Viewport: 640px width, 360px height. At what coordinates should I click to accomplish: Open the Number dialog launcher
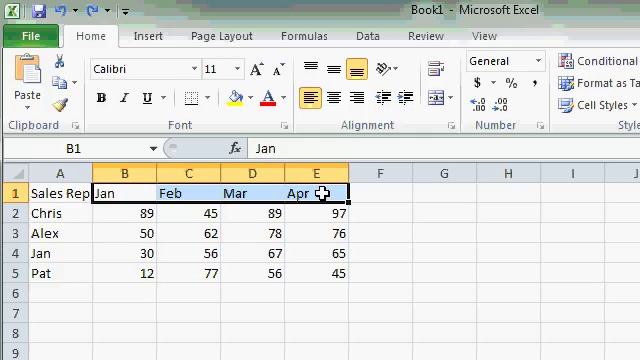tap(540, 126)
